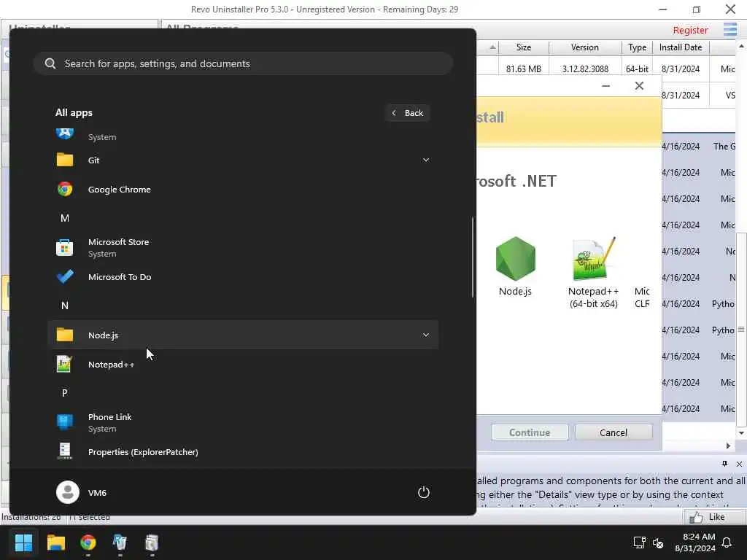Close the uninstall dialog with X
The width and height of the screenshot is (747, 560).
(x=639, y=86)
